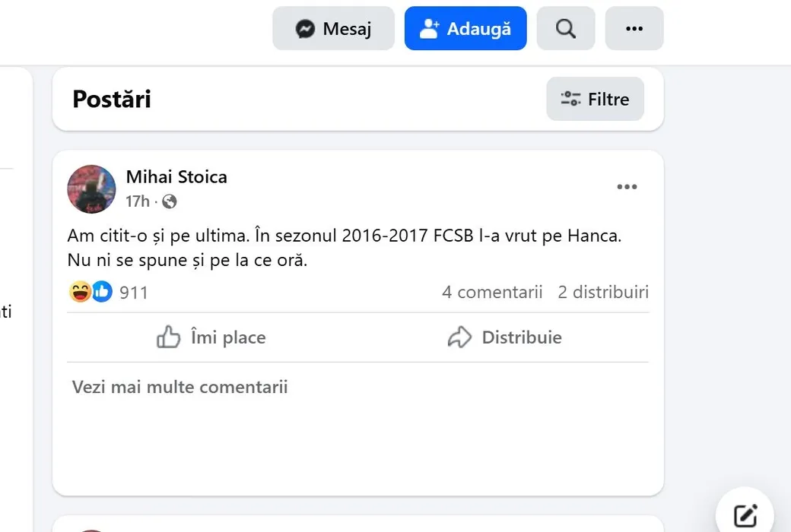Open the Mihai Stoica profile picture
Screen dimensions: 791x532
click(x=91, y=189)
